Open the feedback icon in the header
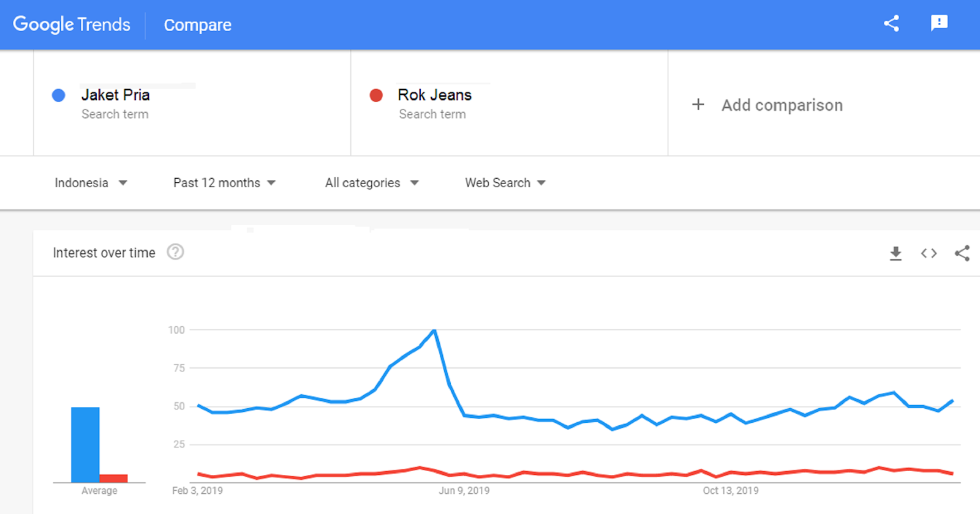The image size is (980, 514). [939, 24]
